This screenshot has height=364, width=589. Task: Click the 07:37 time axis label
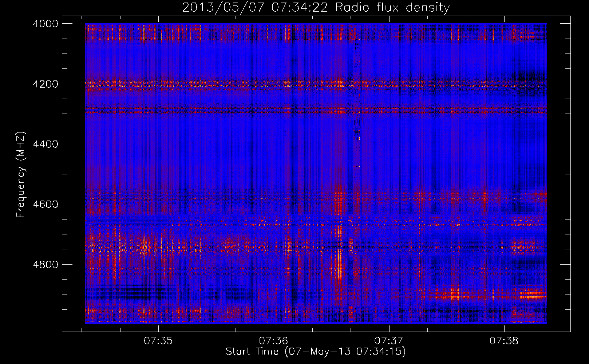coord(389,341)
